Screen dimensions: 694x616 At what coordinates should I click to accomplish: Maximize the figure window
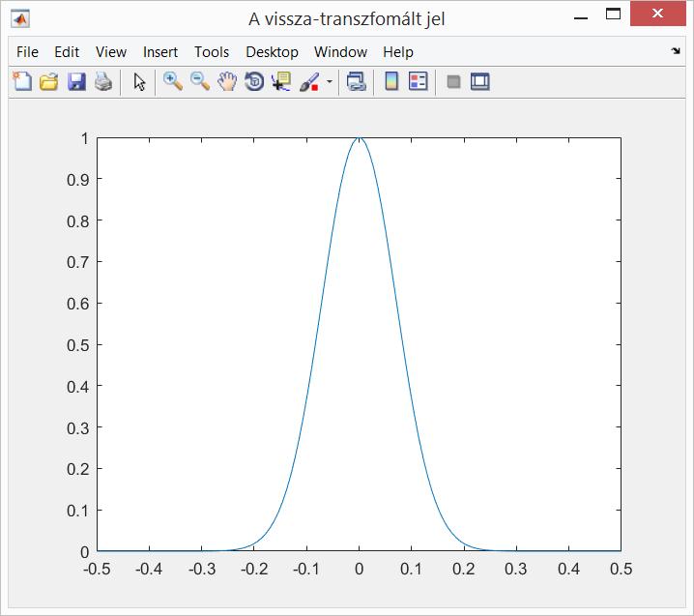613,15
